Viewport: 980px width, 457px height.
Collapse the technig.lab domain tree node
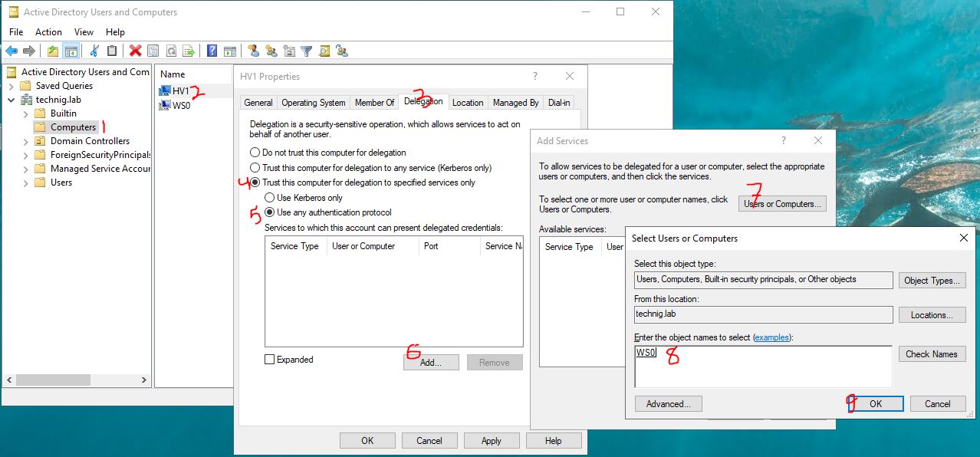pyautogui.click(x=11, y=99)
